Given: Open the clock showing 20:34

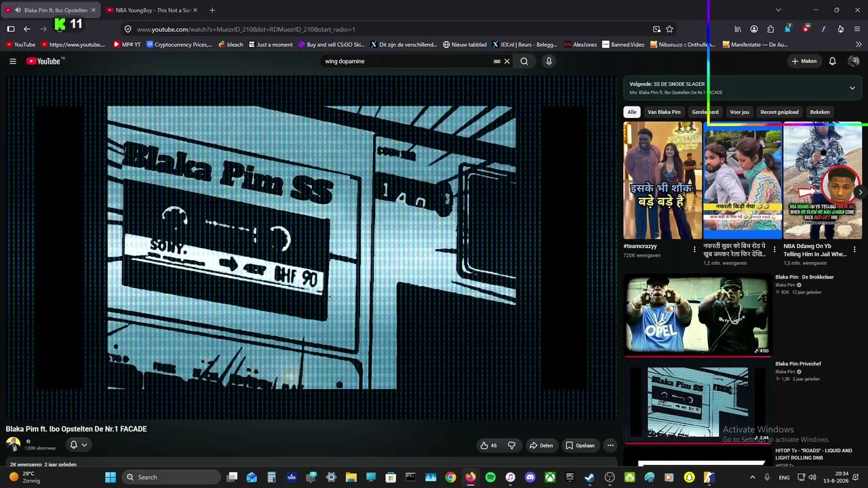Looking at the screenshot, I should coord(842,477).
